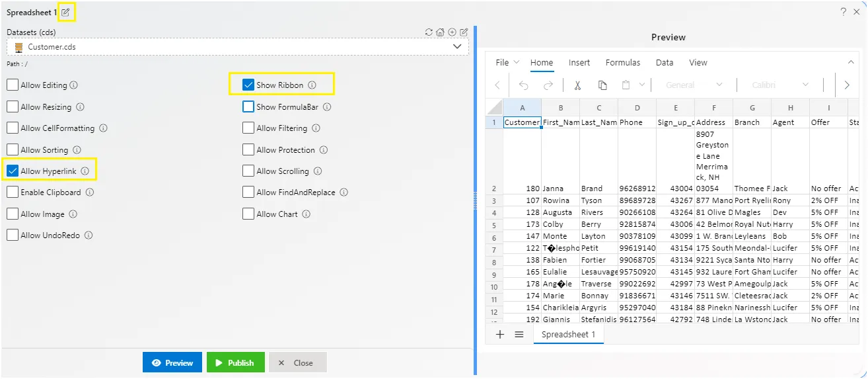This screenshot has height=379, width=868.
Task: Toggle the Allow Filtering checkbox
Action: pos(248,128)
